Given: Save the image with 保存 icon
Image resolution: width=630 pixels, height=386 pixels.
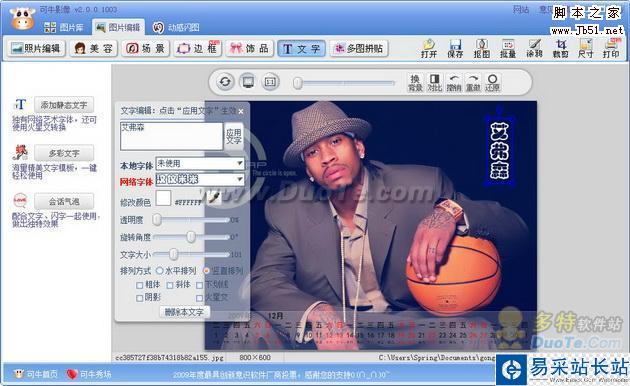Looking at the screenshot, I should pyautogui.click(x=455, y=48).
